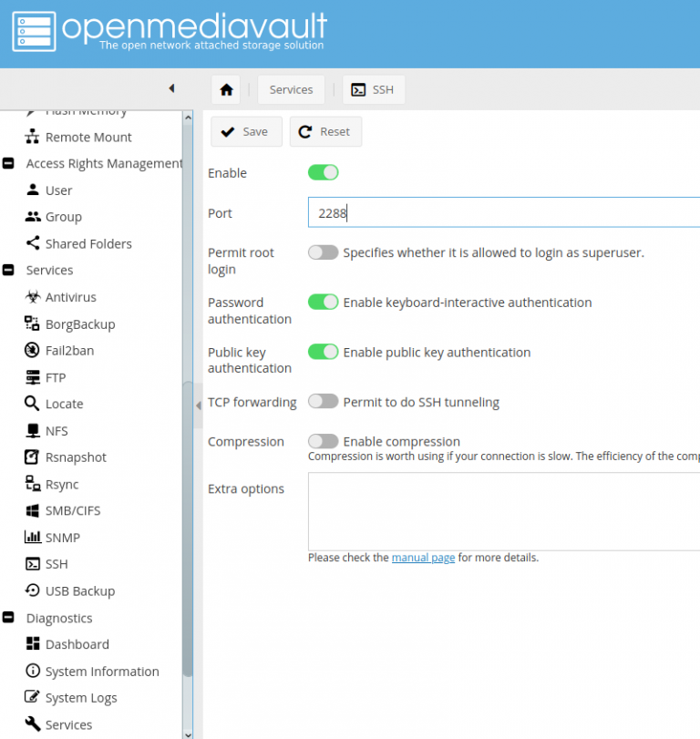Click the FTP server icon
This screenshot has width=700, height=739.
33,377
